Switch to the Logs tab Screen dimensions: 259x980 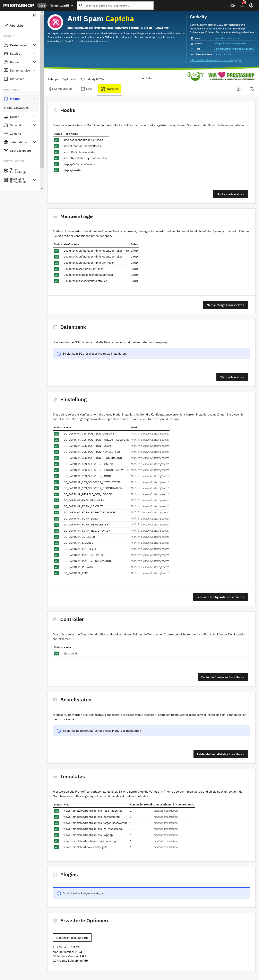point(86,89)
